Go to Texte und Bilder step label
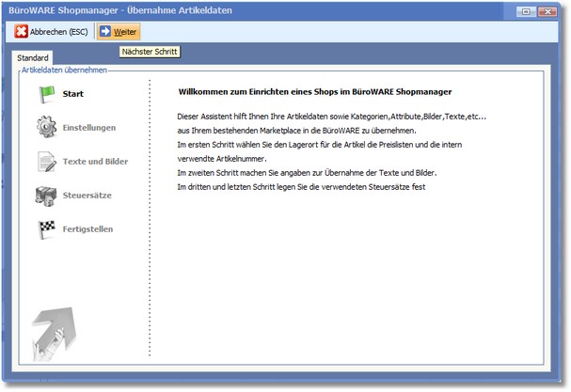 click(x=95, y=161)
